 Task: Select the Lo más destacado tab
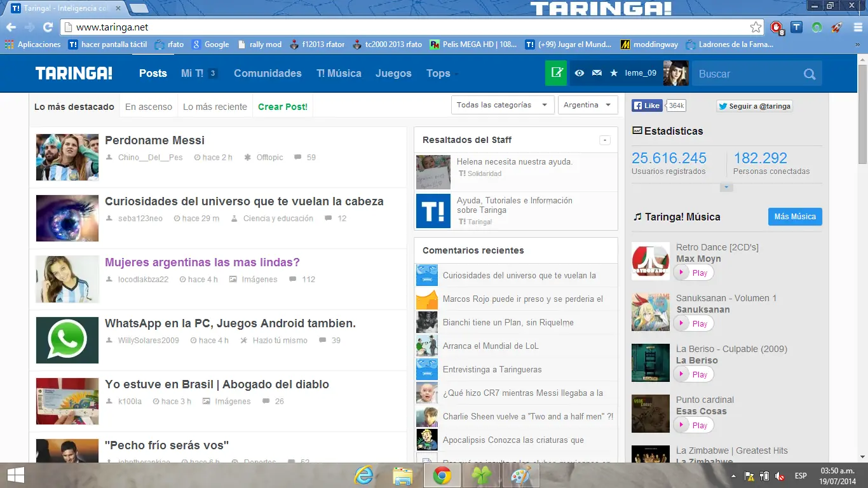point(74,107)
